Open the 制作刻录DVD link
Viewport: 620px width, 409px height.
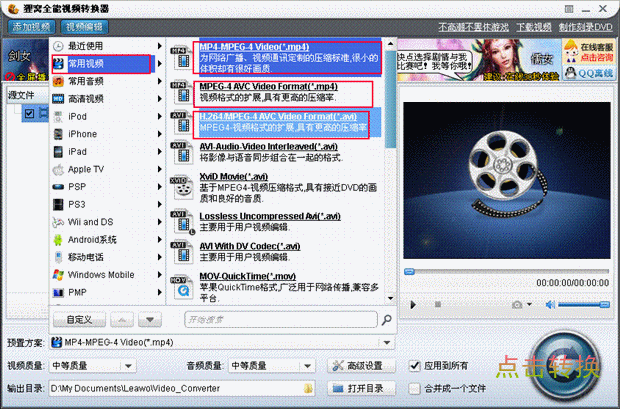pos(586,27)
